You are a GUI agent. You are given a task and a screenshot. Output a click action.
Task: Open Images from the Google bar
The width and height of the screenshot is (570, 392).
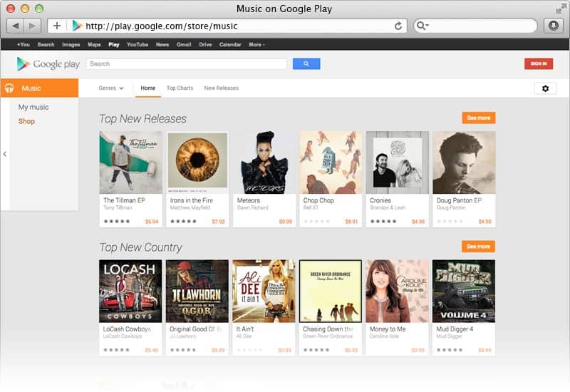[x=71, y=44]
